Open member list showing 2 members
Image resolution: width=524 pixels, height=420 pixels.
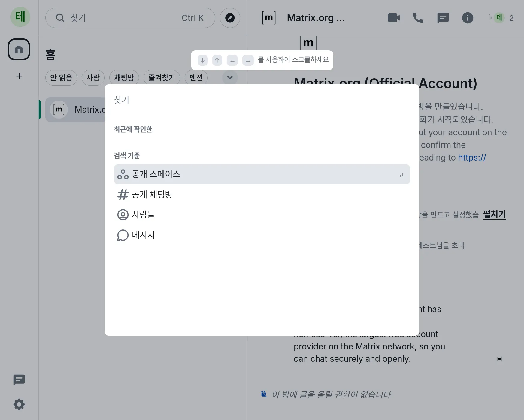pyautogui.click(x=501, y=18)
